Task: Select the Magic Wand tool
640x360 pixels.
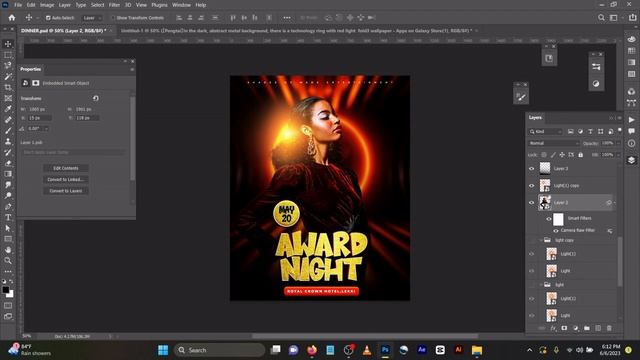Action: [8, 76]
